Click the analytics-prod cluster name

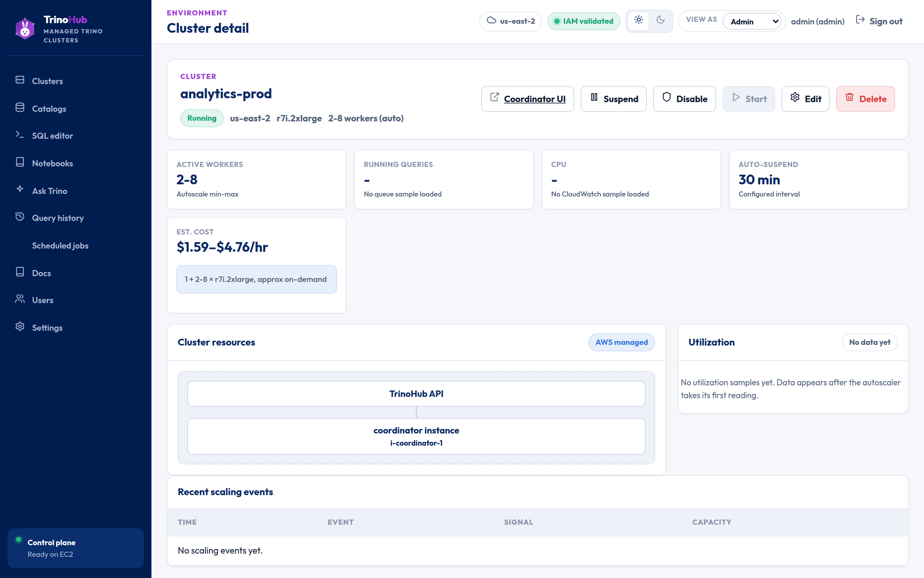coord(226,94)
